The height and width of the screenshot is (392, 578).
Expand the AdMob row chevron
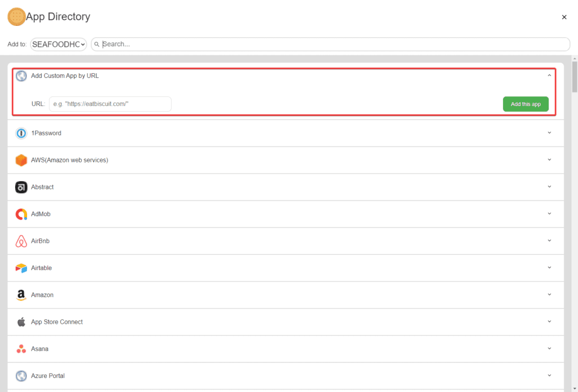[x=549, y=213]
